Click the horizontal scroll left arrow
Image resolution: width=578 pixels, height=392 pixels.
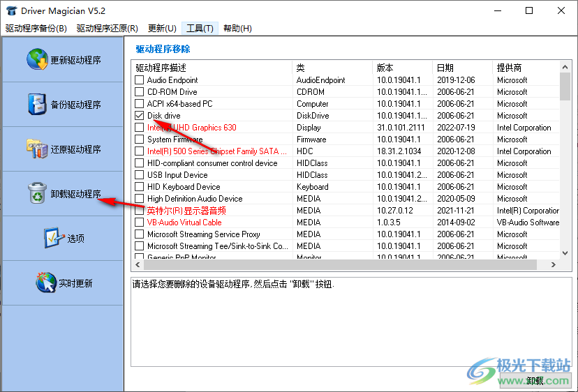138,264
